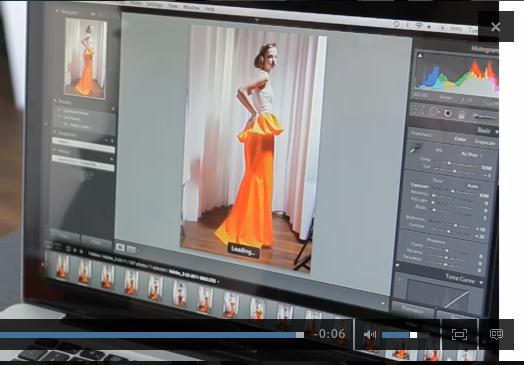Click the Navigator preview thumbnail

coord(86,58)
